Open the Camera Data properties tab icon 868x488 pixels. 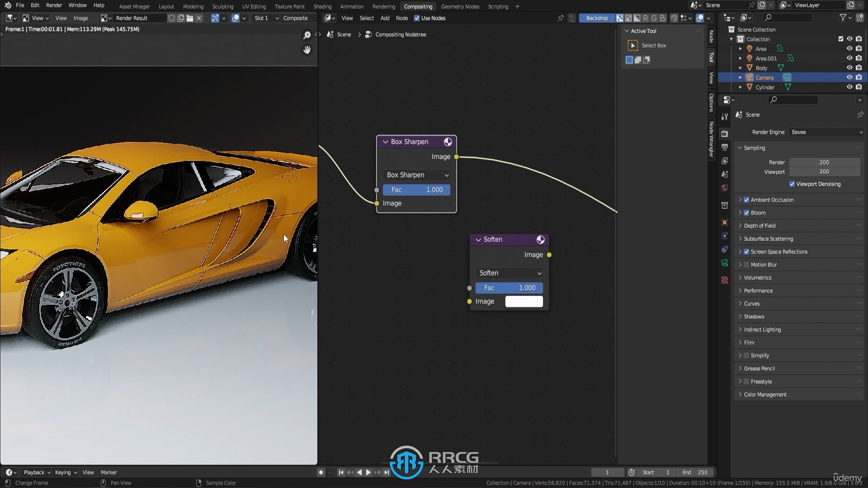coord(725,263)
